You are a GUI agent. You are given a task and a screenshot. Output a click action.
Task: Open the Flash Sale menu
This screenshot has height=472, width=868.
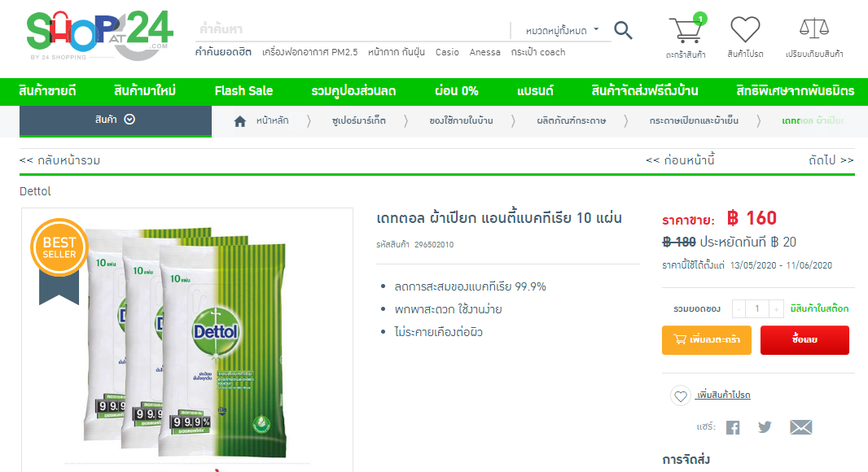point(243,91)
